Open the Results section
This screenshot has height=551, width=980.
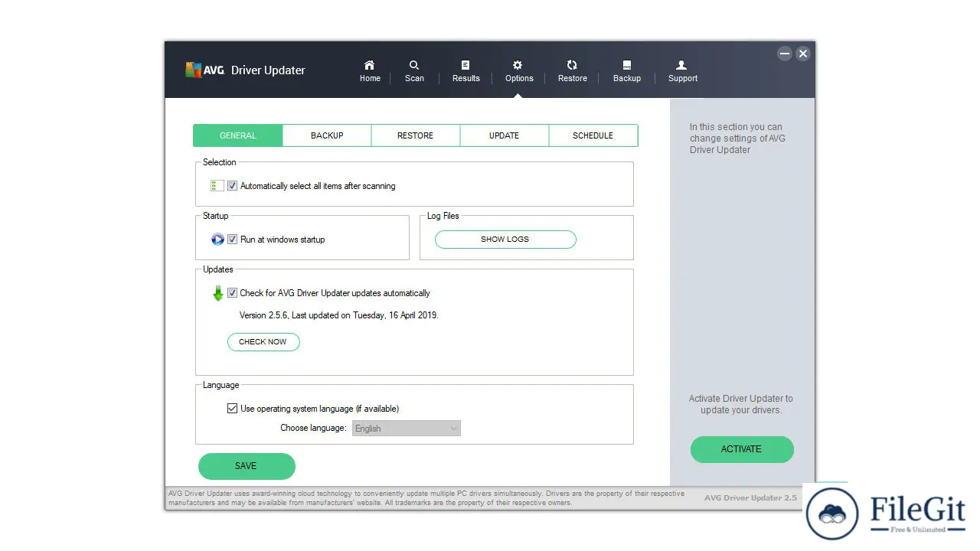pyautogui.click(x=465, y=71)
